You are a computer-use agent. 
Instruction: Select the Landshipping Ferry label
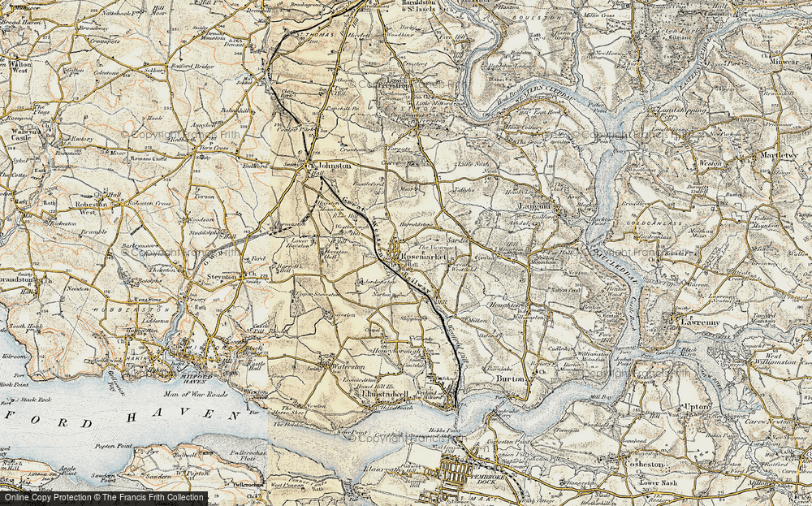pyautogui.click(x=680, y=114)
